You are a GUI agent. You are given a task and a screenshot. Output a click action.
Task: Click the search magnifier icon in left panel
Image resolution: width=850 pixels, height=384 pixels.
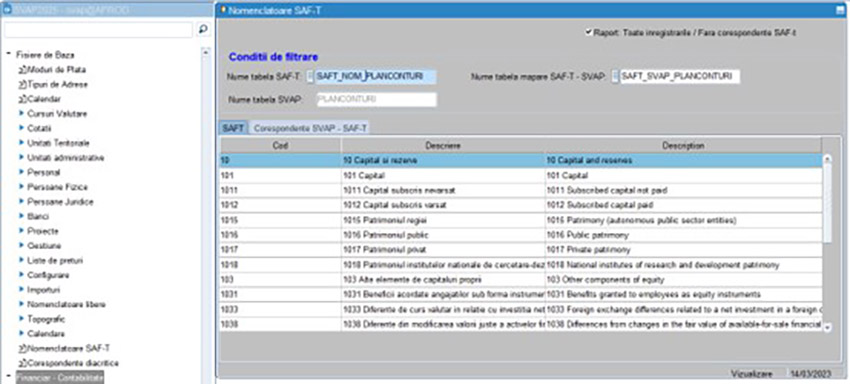pyautogui.click(x=203, y=29)
